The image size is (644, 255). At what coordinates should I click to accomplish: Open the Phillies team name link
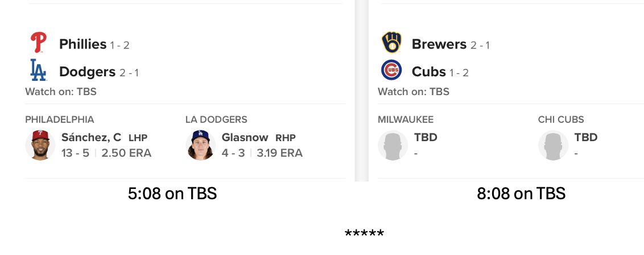tap(82, 44)
